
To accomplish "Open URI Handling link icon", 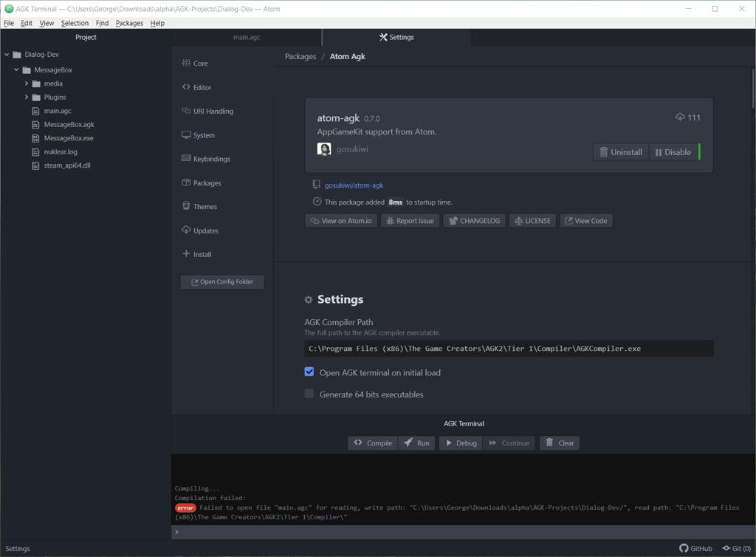I will (x=186, y=110).
